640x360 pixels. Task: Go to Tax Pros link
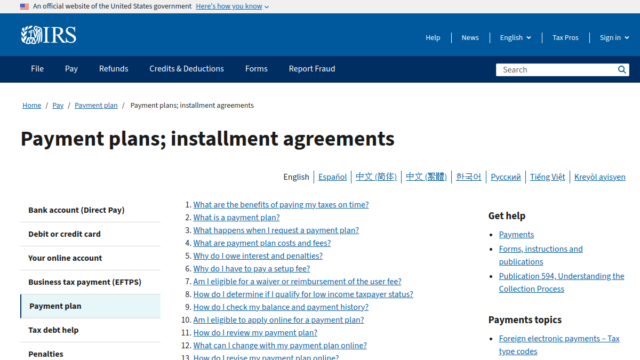tap(565, 38)
